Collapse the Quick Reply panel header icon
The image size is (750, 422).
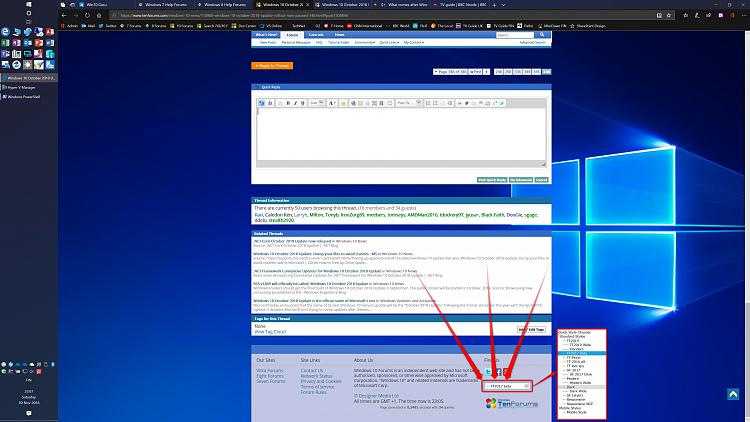pyautogui.click(x=256, y=87)
